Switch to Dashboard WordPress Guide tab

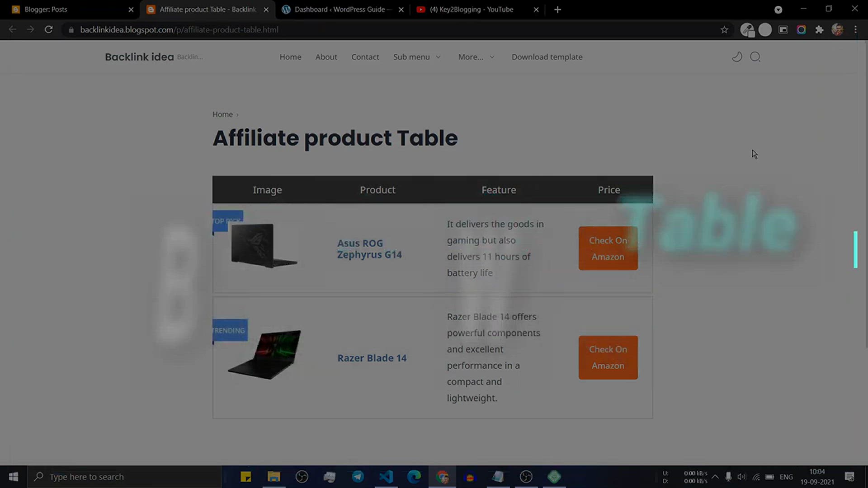click(342, 9)
